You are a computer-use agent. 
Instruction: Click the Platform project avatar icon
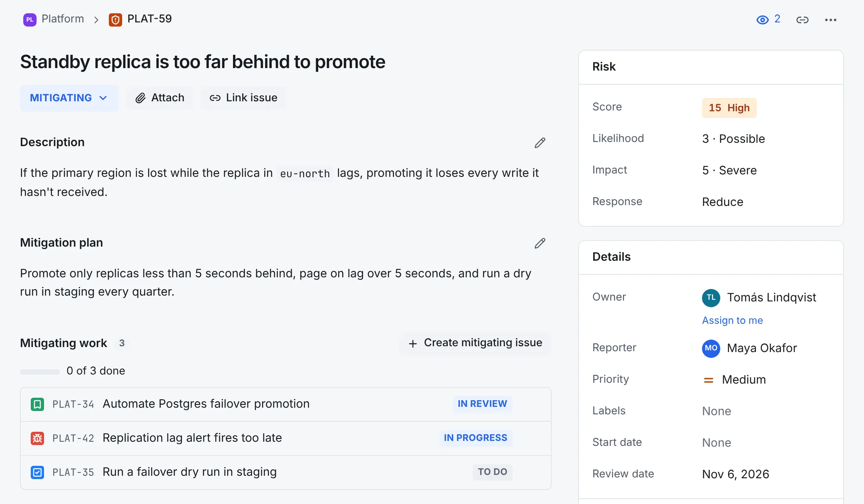point(29,20)
